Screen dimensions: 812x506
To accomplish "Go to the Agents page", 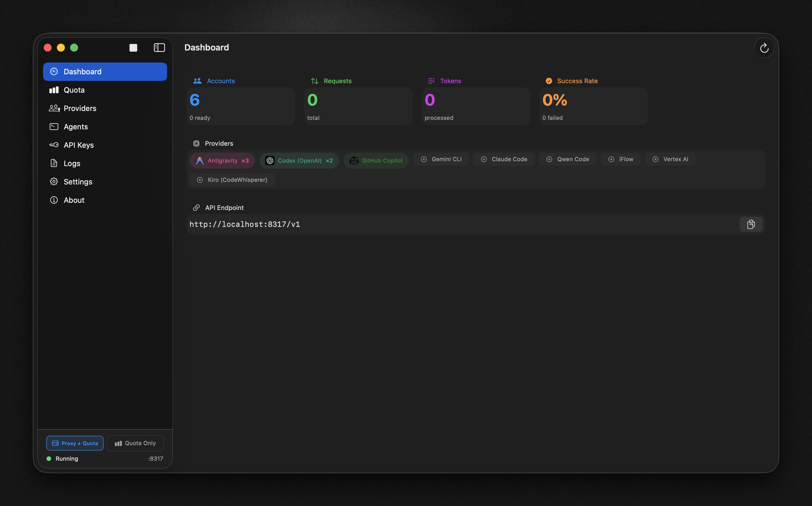I will pos(76,127).
